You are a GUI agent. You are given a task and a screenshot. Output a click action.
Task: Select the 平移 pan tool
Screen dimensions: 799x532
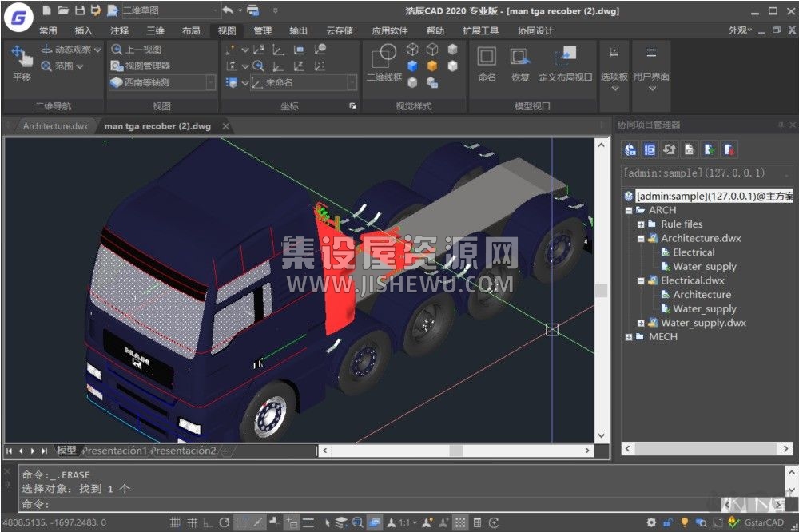click(22, 63)
